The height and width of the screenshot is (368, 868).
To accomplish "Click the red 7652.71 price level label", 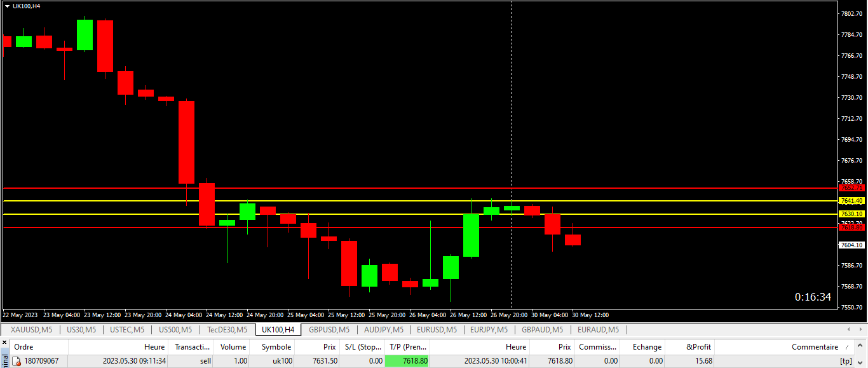I will point(851,187).
